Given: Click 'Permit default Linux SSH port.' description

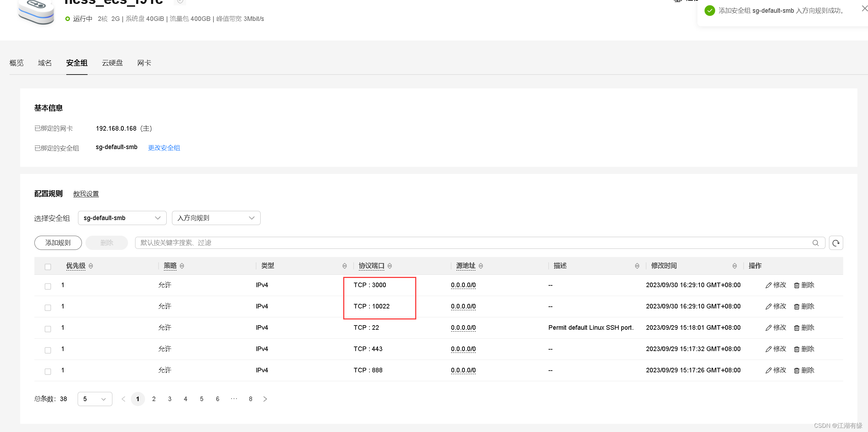Looking at the screenshot, I should [x=591, y=328].
